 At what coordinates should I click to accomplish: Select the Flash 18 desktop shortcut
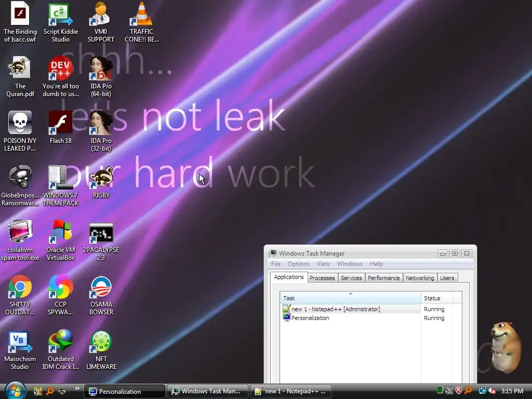click(61, 127)
